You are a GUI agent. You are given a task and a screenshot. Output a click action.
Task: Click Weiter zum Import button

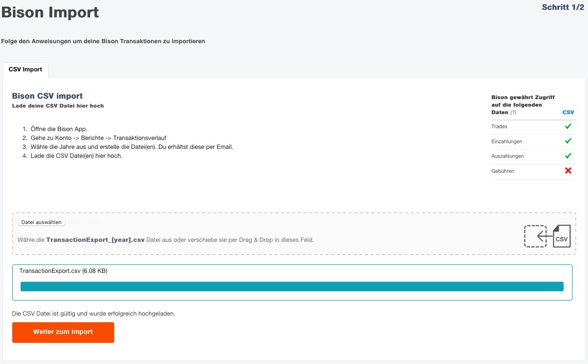click(63, 332)
